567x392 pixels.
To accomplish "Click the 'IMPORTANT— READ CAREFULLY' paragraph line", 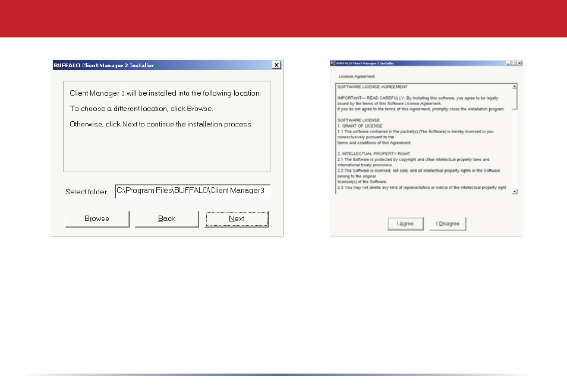I will [418, 98].
